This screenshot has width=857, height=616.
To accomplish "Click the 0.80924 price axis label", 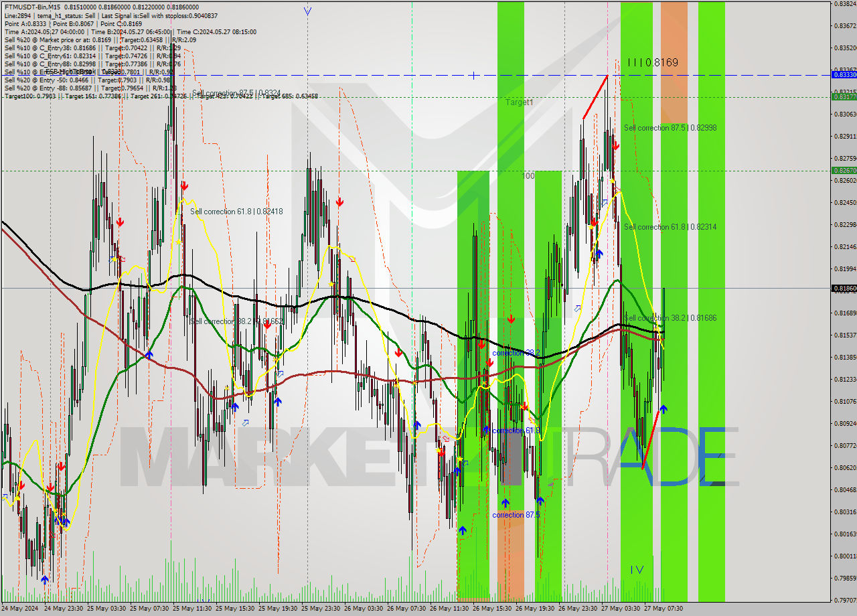I will click(845, 423).
